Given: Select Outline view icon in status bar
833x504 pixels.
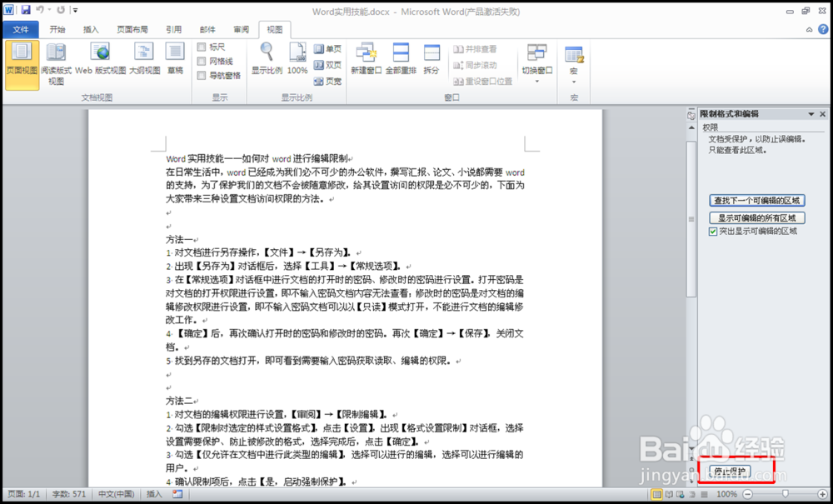Looking at the screenshot, I should (x=691, y=495).
